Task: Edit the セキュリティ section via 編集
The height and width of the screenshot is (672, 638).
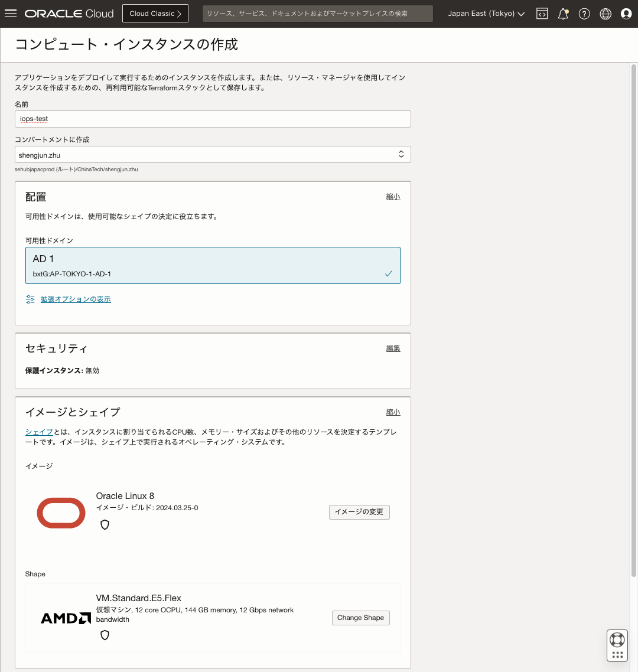Action: point(393,348)
